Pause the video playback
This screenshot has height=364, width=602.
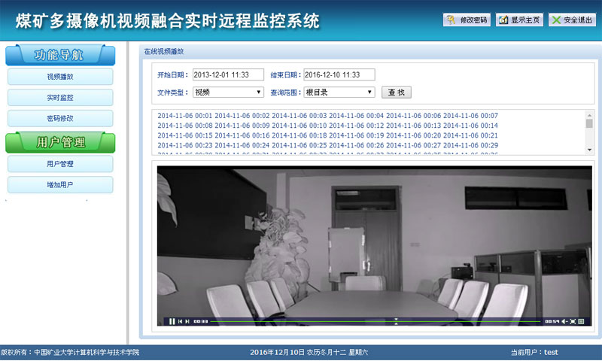(x=172, y=321)
